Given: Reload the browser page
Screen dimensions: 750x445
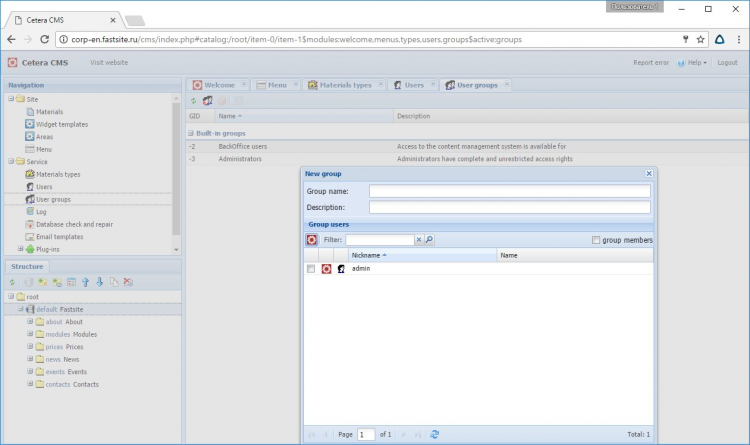Looking at the screenshot, I should pos(44,40).
